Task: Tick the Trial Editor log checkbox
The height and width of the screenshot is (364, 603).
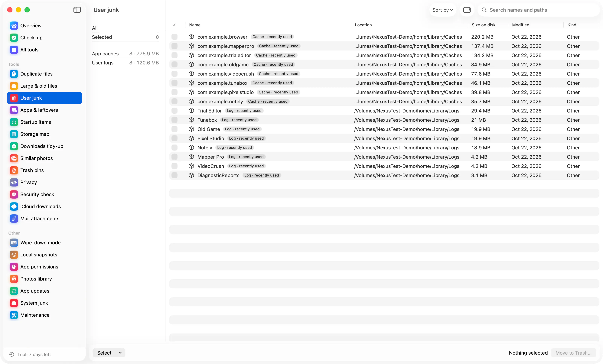Action: point(174,111)
